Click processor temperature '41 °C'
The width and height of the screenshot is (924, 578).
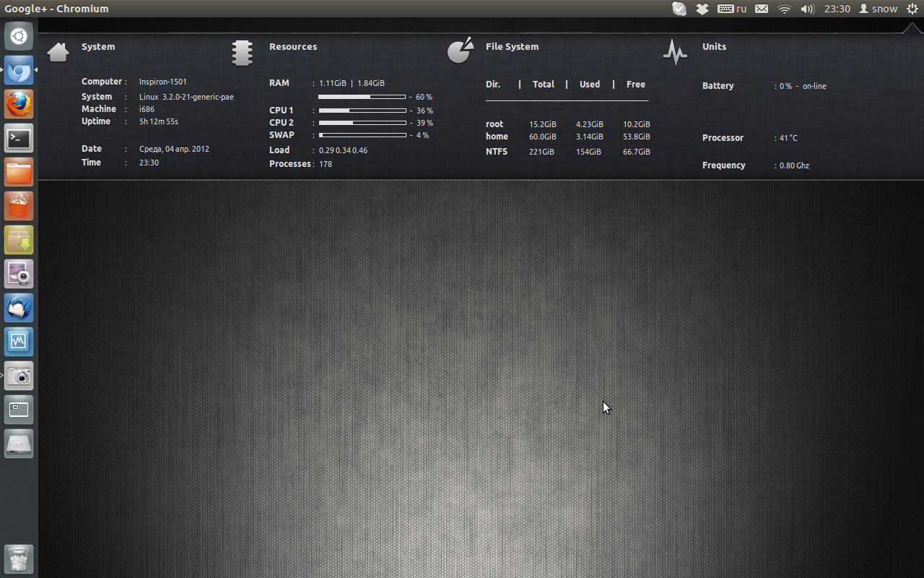point(788,138)
